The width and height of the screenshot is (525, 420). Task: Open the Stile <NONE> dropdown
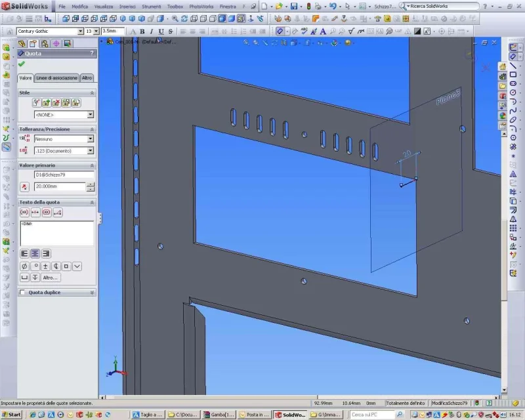[91, 115]
